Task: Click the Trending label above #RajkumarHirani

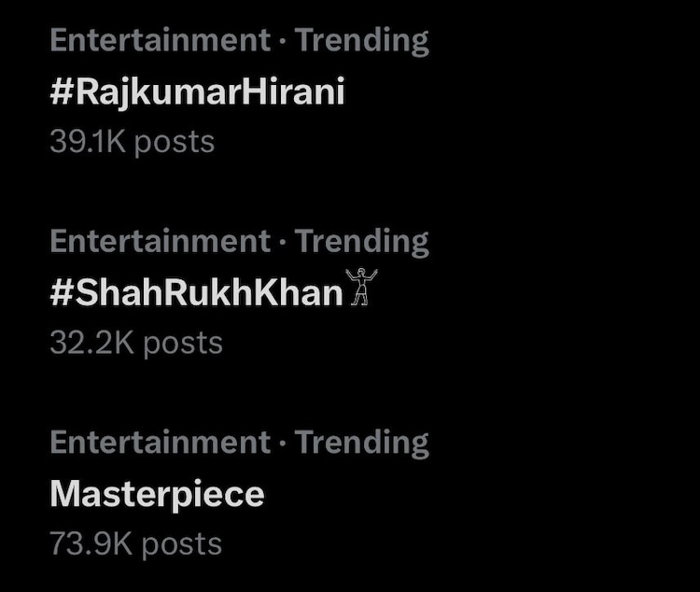Action: tap(362, 40)
